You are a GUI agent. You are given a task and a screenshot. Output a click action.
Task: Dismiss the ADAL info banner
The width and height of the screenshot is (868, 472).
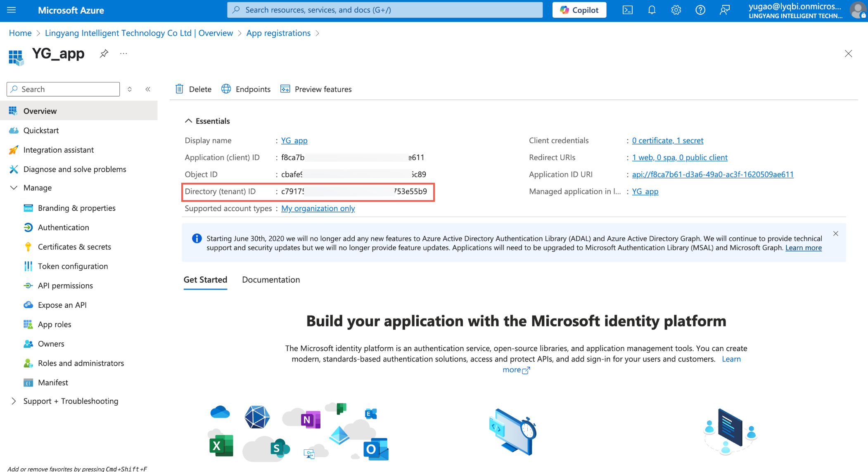(835, 234)
